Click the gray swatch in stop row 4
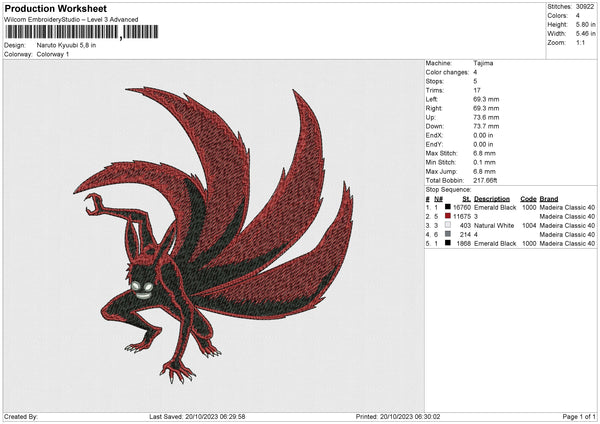The width and height of the screenshot is (600, 424). 448,234
